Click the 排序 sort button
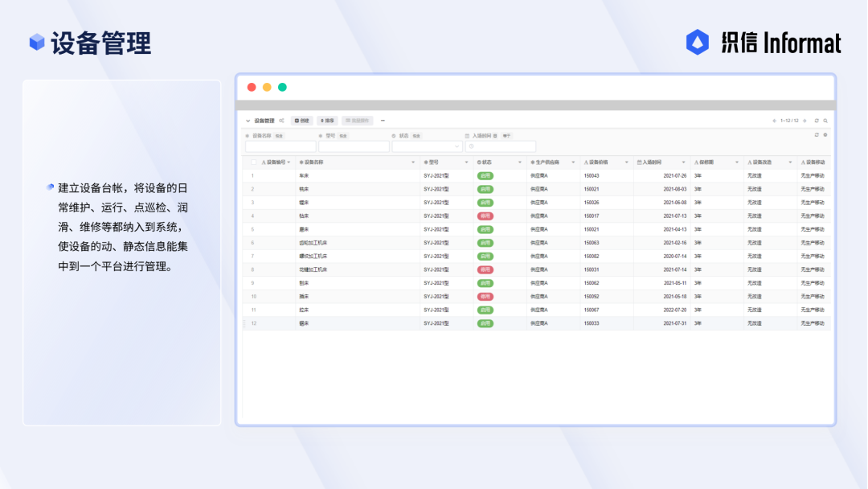 click(327, 121)
